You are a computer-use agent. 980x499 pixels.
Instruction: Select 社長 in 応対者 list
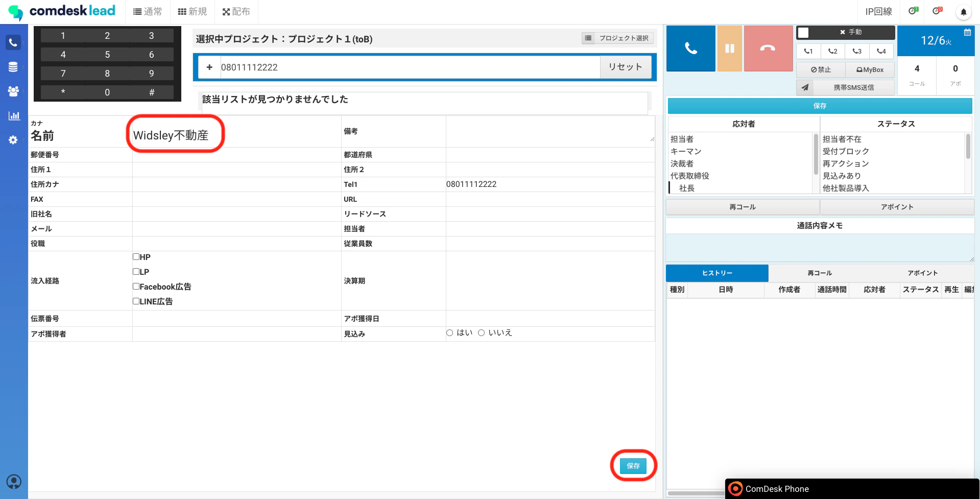click(x=687, y=188)
